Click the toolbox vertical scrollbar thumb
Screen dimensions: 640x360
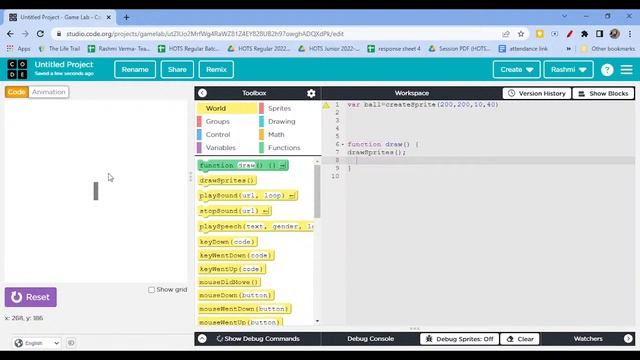[x=317, y=191]
